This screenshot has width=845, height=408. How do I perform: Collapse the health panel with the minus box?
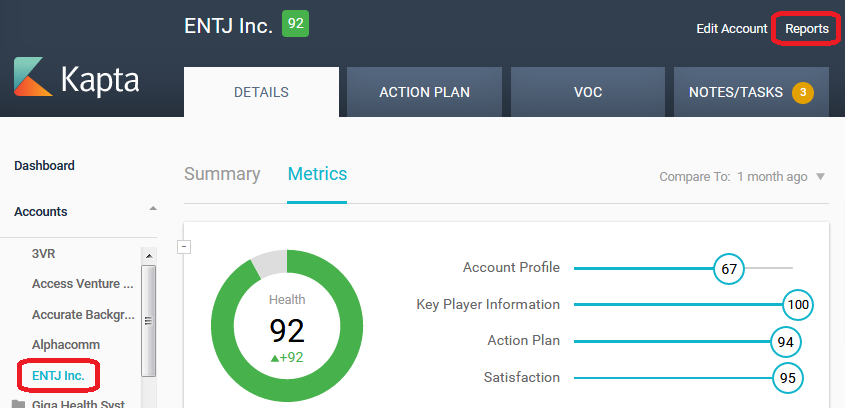click(x=184, y=247)
